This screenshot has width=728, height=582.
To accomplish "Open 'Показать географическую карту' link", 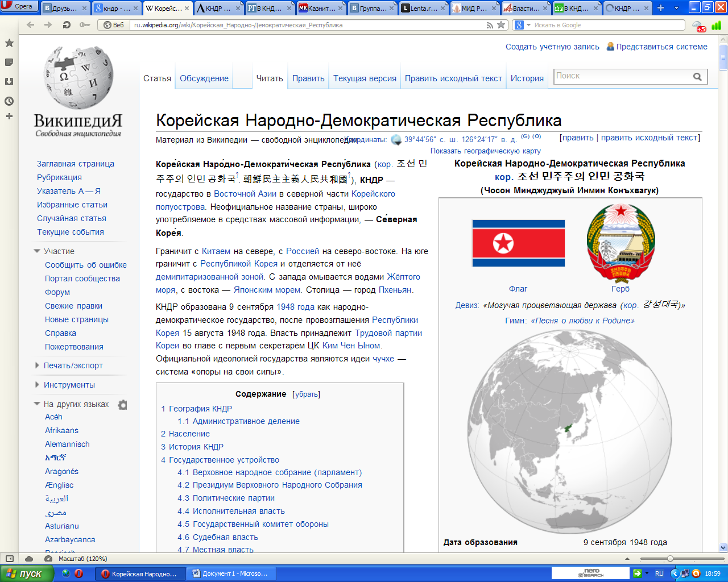I will click(486, 151).
